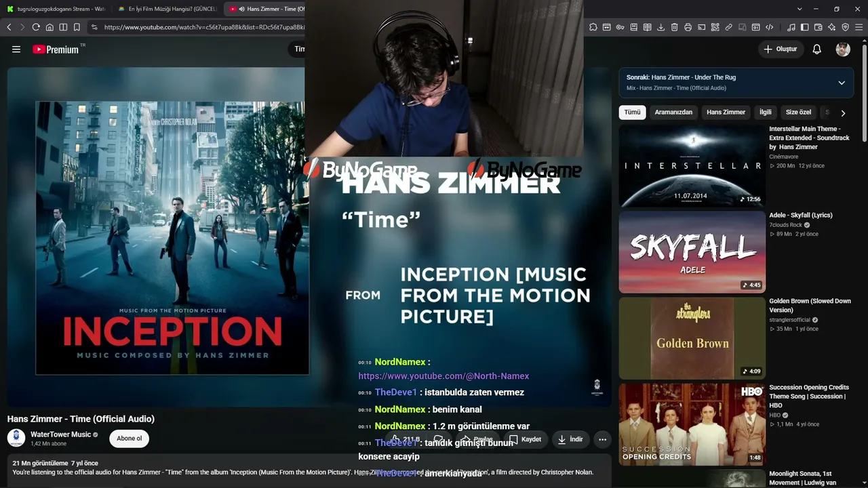
Task: Open the AI sparkle assistant icon
Action: click(832, 27)
